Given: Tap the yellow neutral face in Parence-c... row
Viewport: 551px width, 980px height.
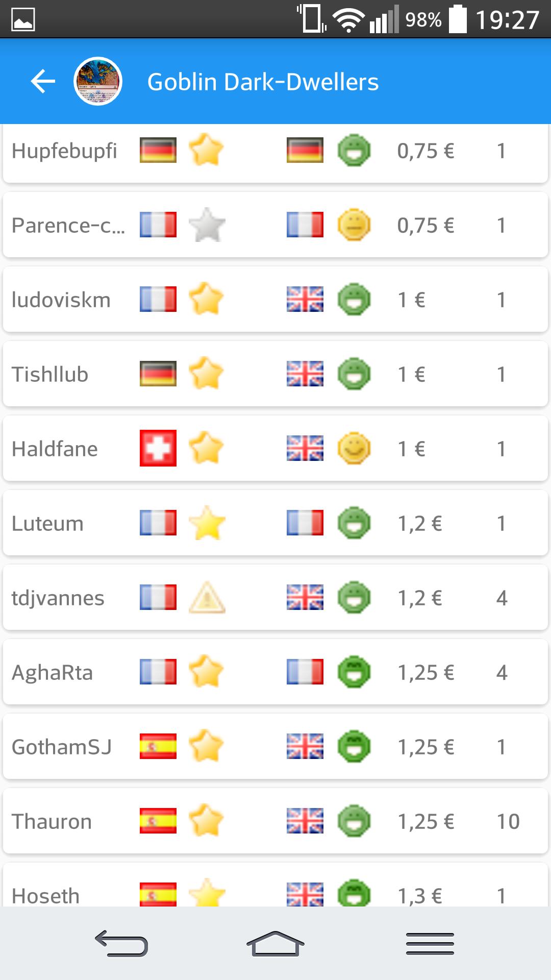Looking at the screenshot, I should pyautogui.click(x=354, y=225).
